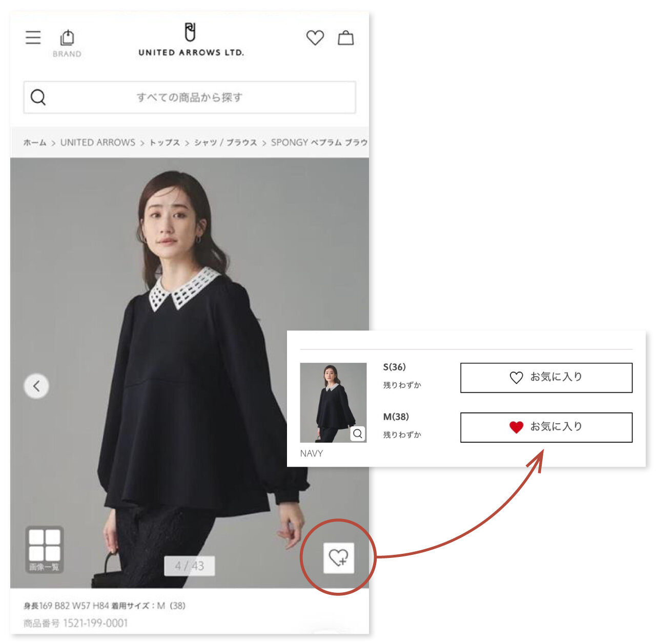
Task: Navigate to ホーム in breadcrumb
Action: point(34,142)
